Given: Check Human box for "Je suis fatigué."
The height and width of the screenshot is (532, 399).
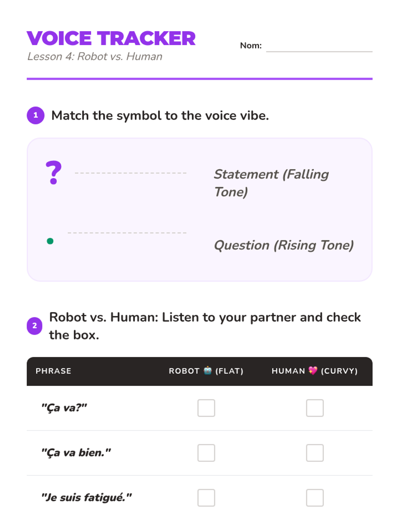Looking at the screenshot, I should (315, 497).
